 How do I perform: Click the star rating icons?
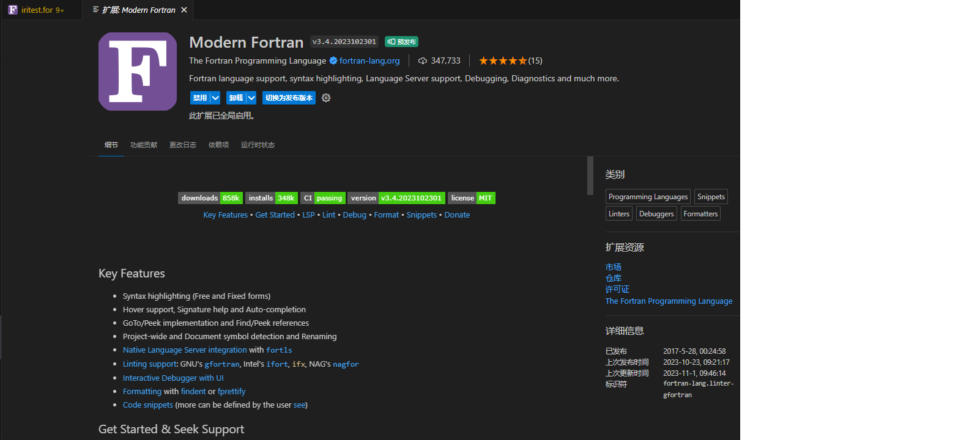(503, 61)
